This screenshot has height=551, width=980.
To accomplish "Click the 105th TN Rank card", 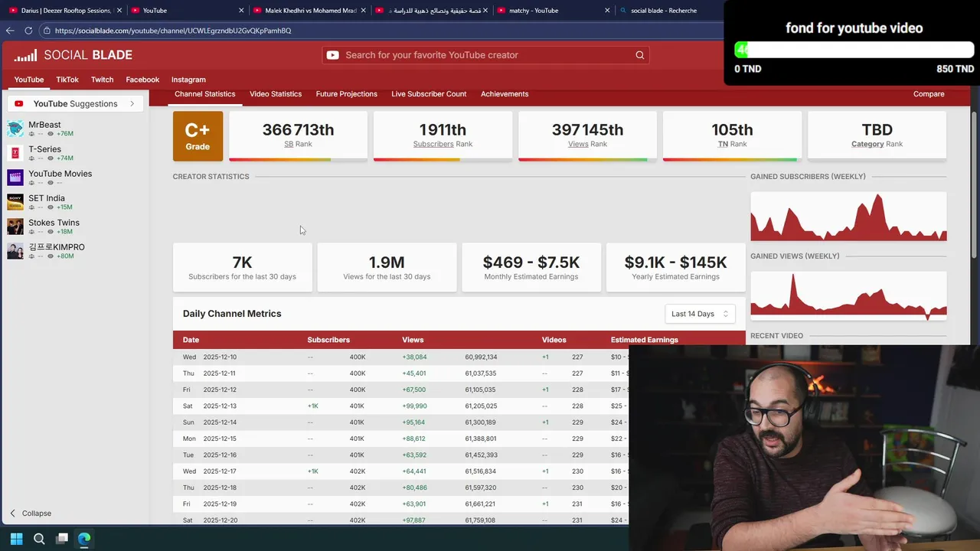I will [732, 136].
